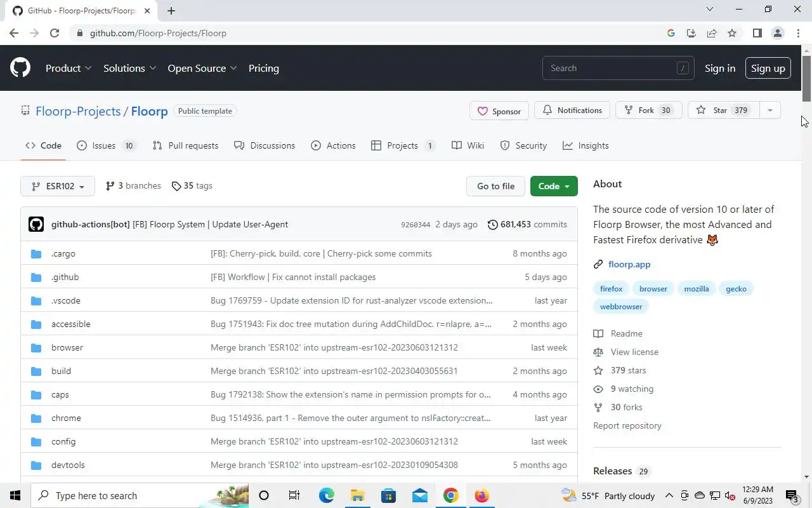This screenshot has width=812, height=508.
Task: Open Chrome side panel icon
Action: [x=757, y=33]
